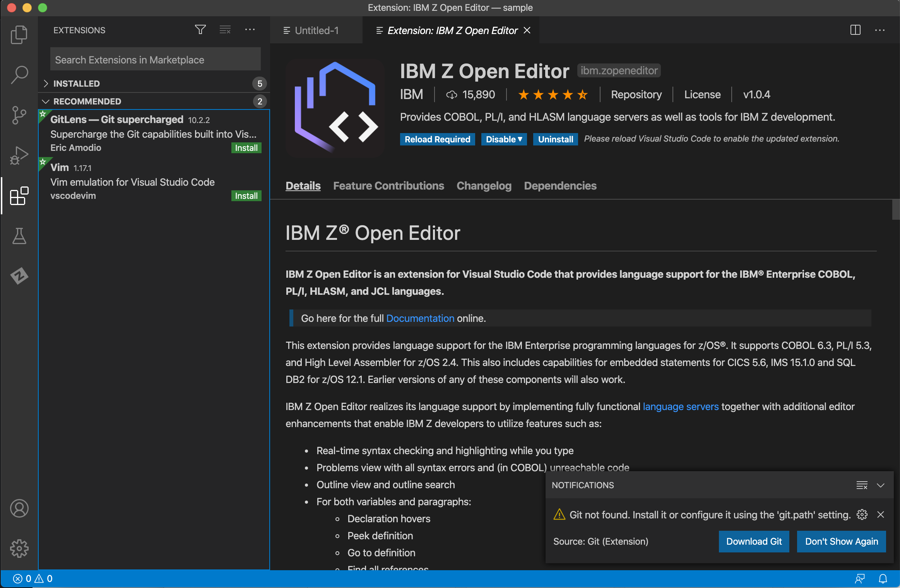This screenshot has height=588, width=900.
Task: Open the extensions filter icon
Action: [200, 30]
